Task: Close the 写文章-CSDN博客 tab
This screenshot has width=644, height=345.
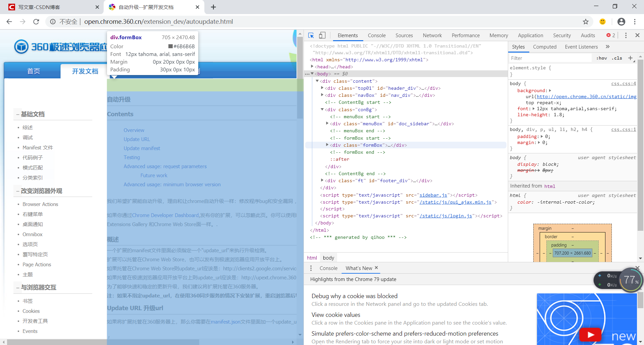Action: 97,7
